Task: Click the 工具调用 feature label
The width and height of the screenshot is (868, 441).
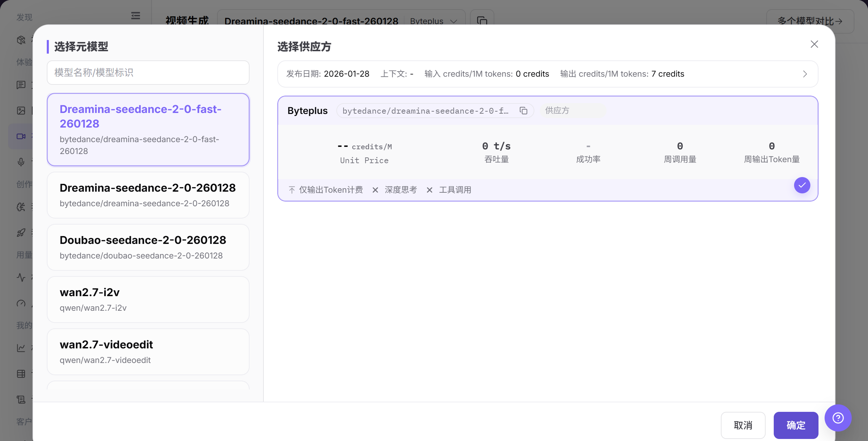Action: pos(455,190)
